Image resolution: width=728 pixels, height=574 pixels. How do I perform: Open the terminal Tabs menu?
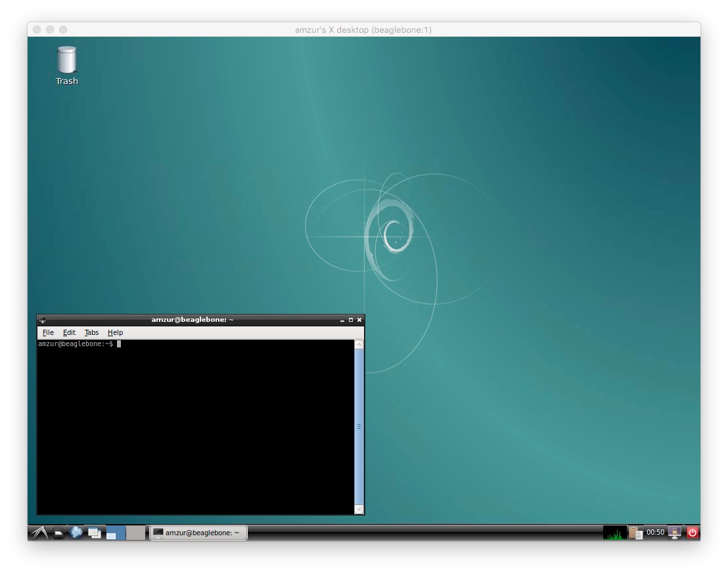91,332
